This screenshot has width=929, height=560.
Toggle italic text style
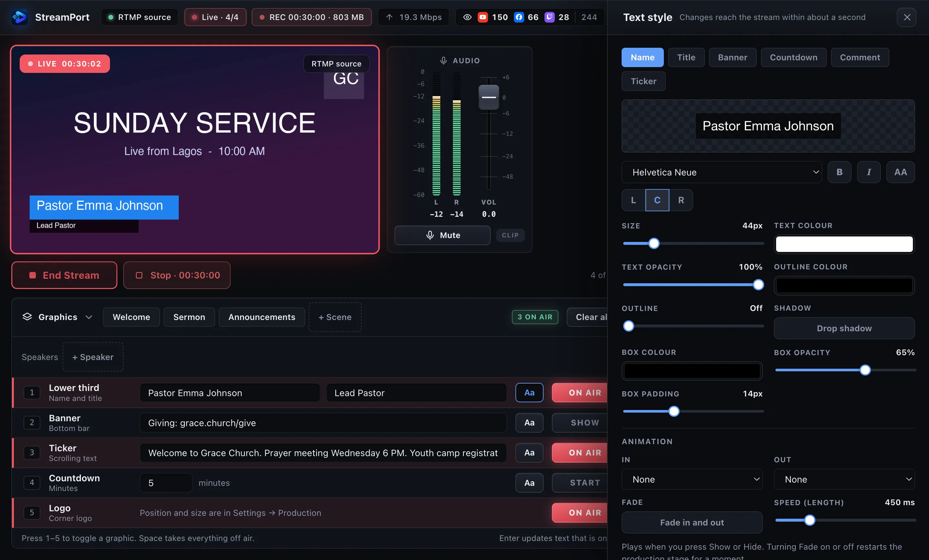869,172
